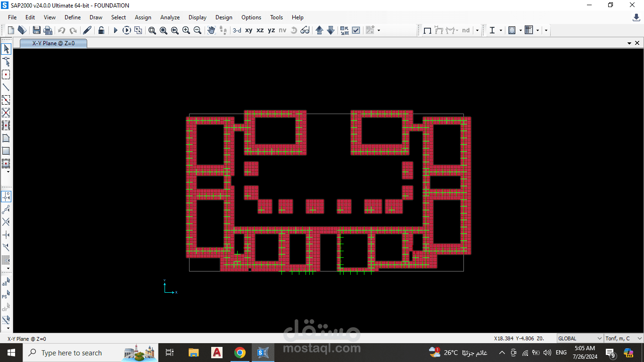Set view to yz plane
Viewport: 644px width, 362px height.
point(272,30)
